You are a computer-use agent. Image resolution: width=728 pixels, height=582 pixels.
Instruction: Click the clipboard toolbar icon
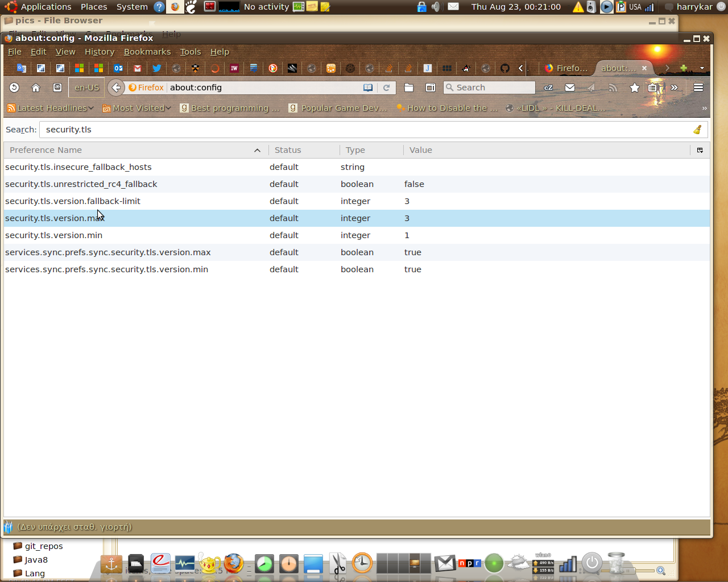(x=651, y=88)
